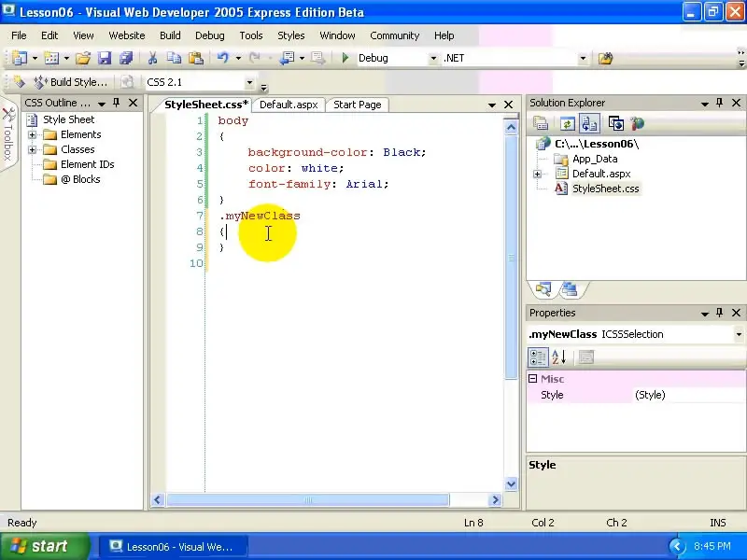The height and width of the screenshot is (560, 747).
Task: Click the Lesson06 taskbar button
Action: pos(173,547)
